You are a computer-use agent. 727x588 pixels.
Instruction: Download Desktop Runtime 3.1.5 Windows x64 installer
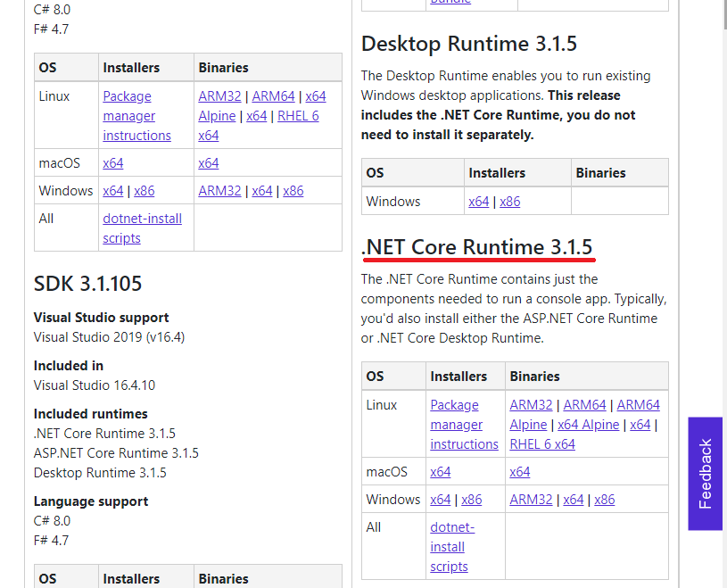[x=478, y=202]
